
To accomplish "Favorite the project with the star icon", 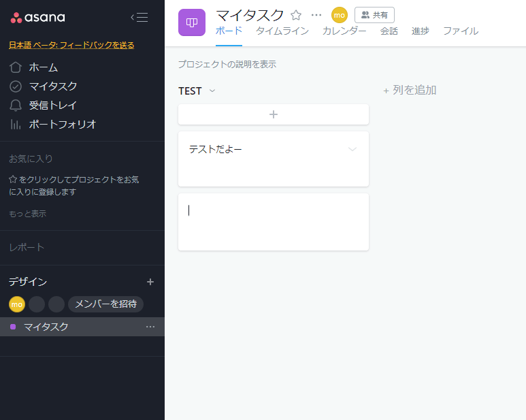I will (296, 15).
